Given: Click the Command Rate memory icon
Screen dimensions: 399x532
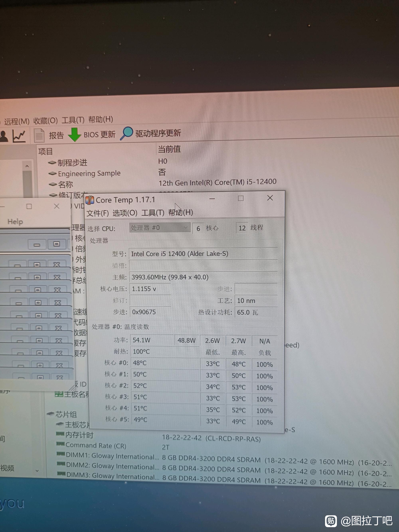Looking at the screenshot, I should point(60,444).
